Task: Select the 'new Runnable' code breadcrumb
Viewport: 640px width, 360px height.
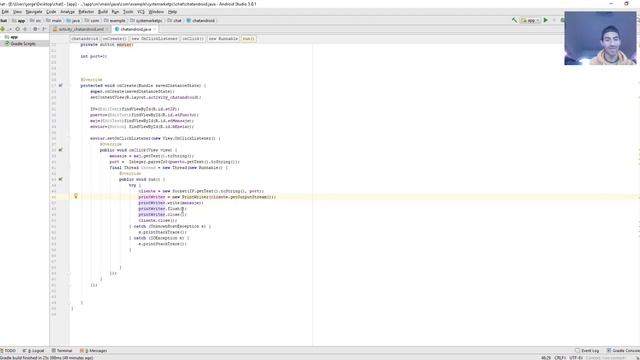Action: pyautogui.click(x=223, y=39)
